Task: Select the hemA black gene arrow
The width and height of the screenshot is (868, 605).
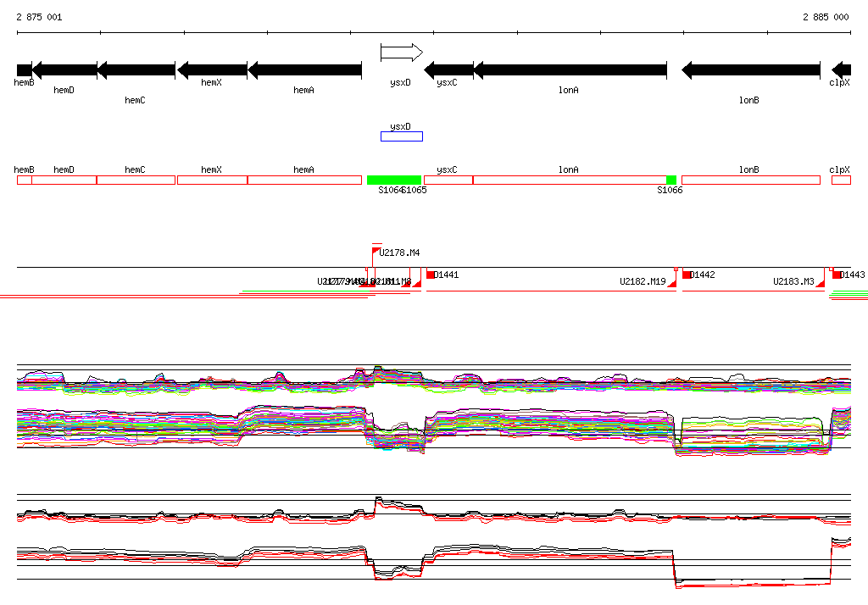Action: (304, 70)
